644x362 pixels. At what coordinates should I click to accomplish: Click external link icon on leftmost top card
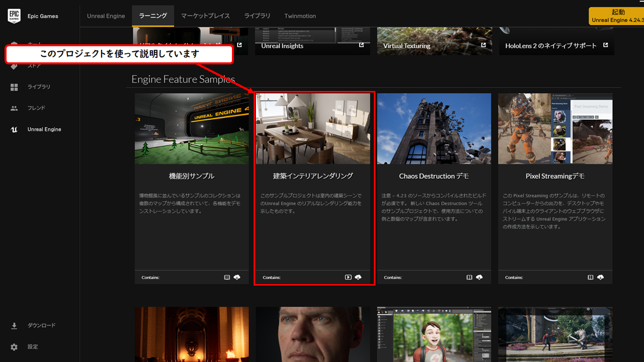click(239, 45)
